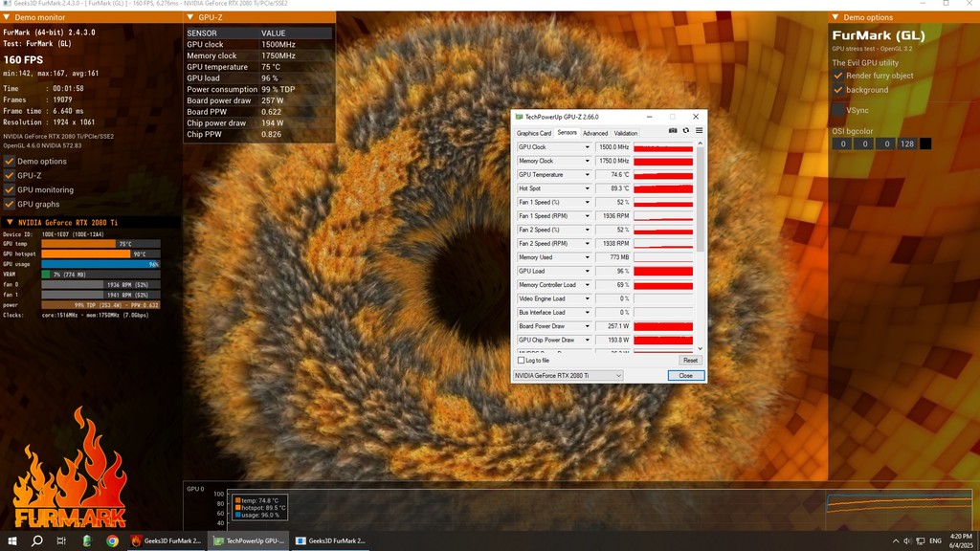Click the ENG language indicator
The image size is (980, 551).
pos(936,541)
